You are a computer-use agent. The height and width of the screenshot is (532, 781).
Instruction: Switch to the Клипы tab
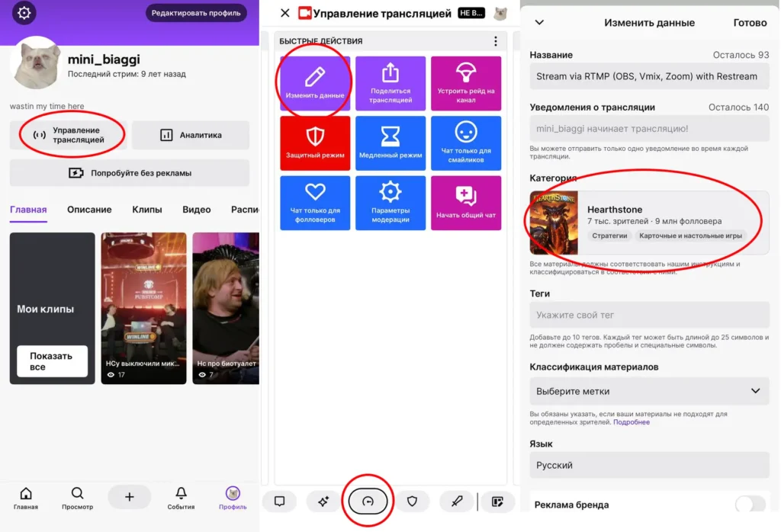(x=146, y=210)
